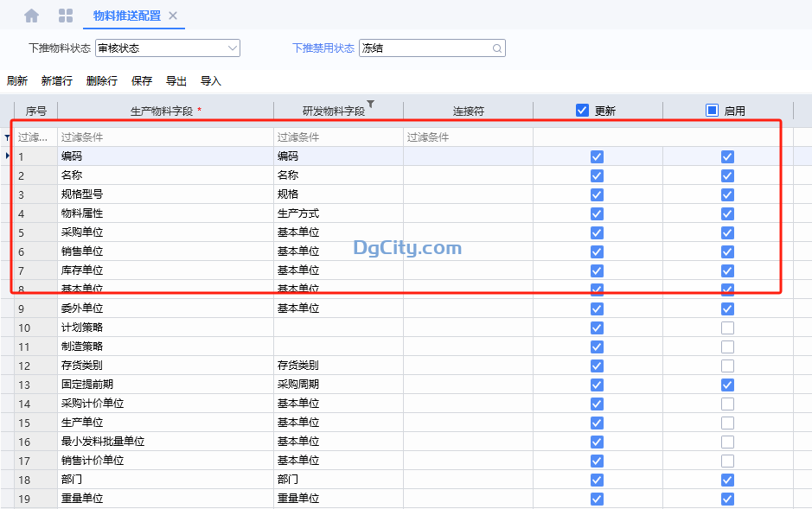
Task: Open the 下推物料状态 dropdown showing 审核状态
Action: [x=232, y=48]
